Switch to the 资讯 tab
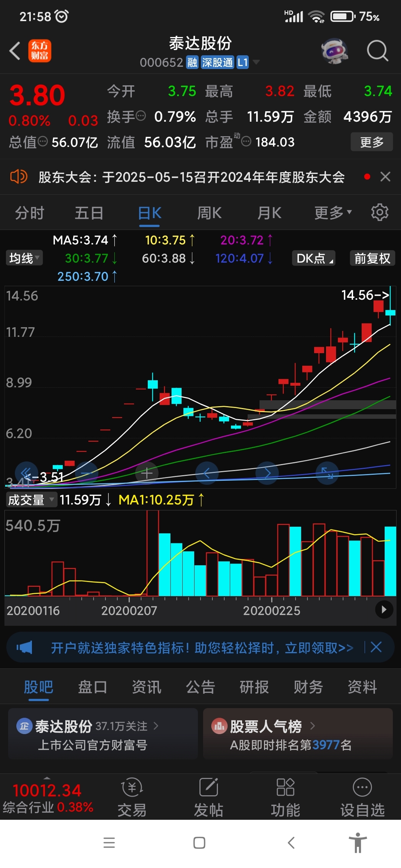This screenshot has width=401, height=868. (147, 687)
